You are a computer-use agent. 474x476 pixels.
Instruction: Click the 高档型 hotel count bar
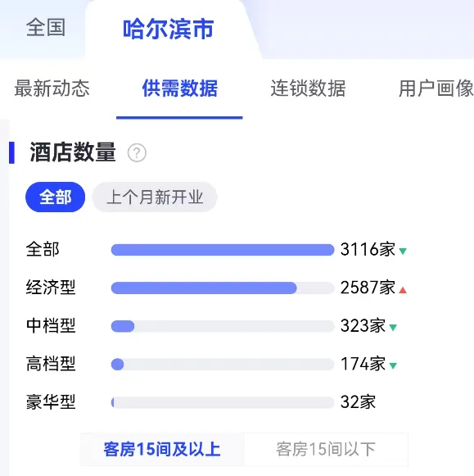point(223,365)
